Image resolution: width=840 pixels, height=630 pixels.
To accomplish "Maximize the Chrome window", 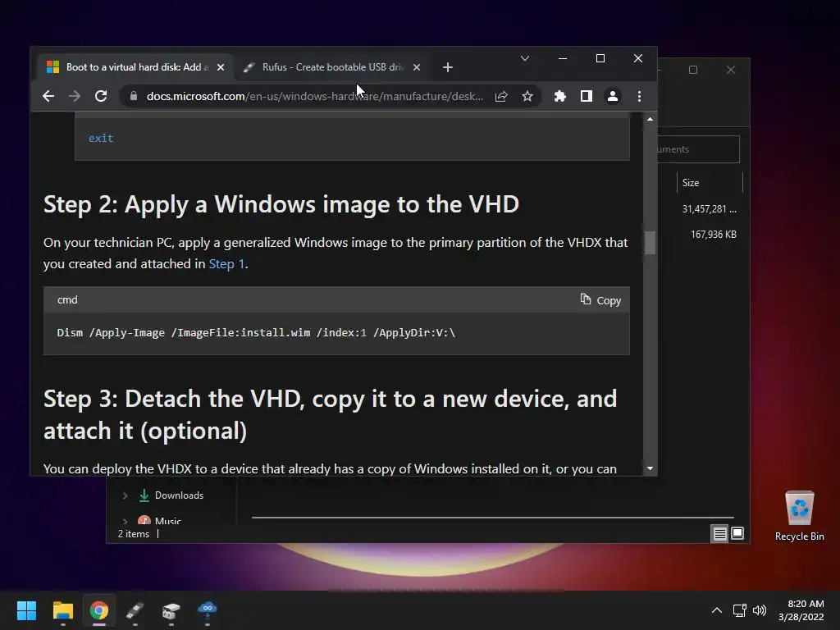I will 600,58.
